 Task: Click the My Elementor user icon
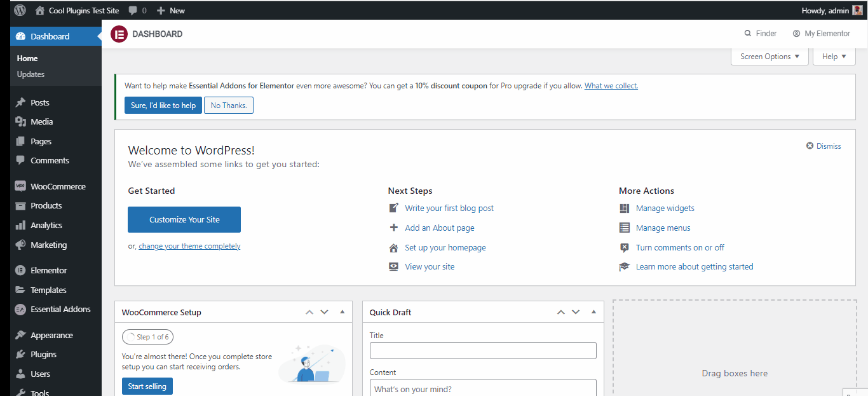pos(796,34)
